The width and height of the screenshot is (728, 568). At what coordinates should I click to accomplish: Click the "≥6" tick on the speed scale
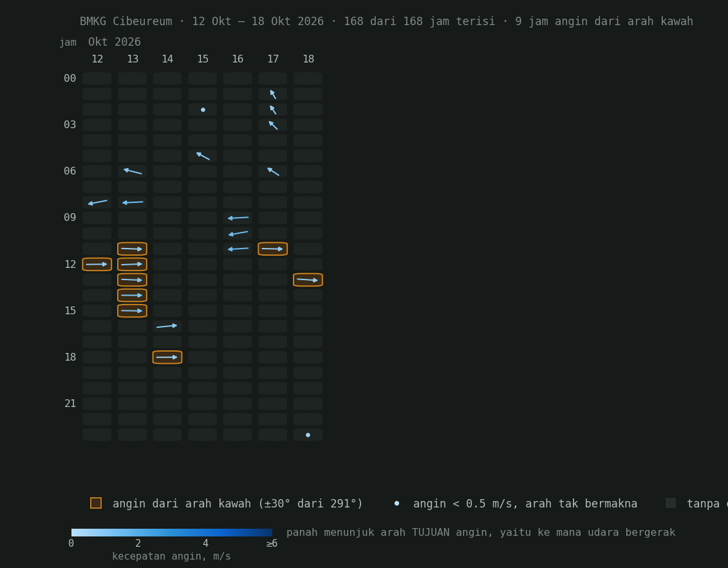tap(272, 544)
